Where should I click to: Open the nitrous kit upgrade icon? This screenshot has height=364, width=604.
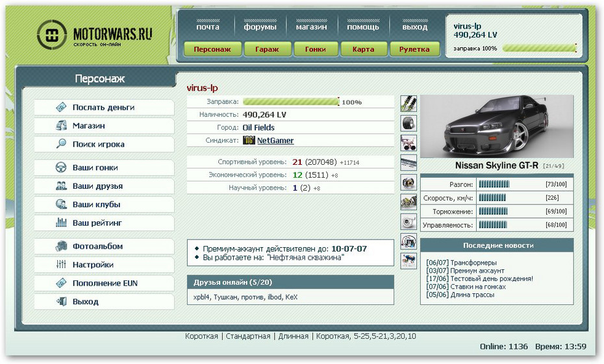coord(409,241)
